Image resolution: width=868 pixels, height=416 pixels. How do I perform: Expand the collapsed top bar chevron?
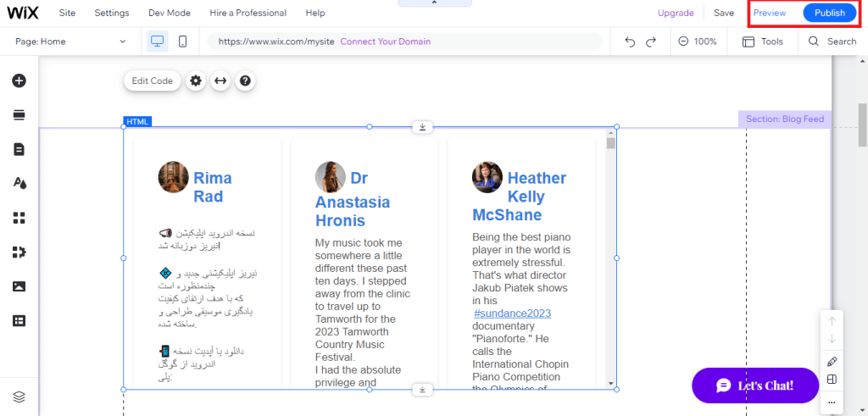click(433, 3)
